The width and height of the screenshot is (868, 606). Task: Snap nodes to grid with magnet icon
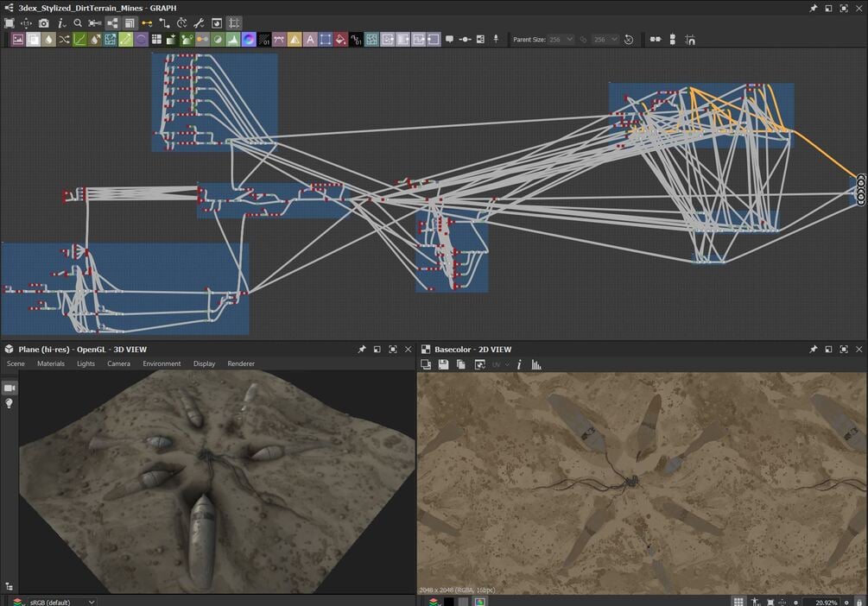coord(690,40)
